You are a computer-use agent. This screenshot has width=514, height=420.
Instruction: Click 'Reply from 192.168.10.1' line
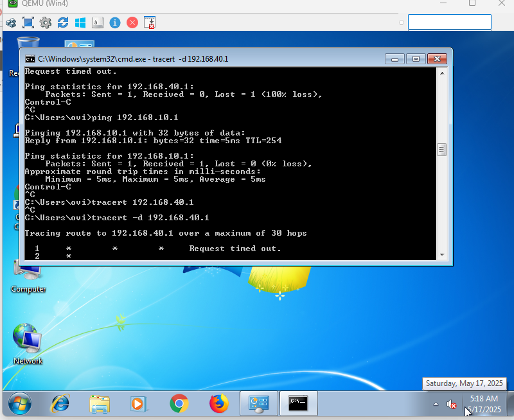(x=153, y=141)
